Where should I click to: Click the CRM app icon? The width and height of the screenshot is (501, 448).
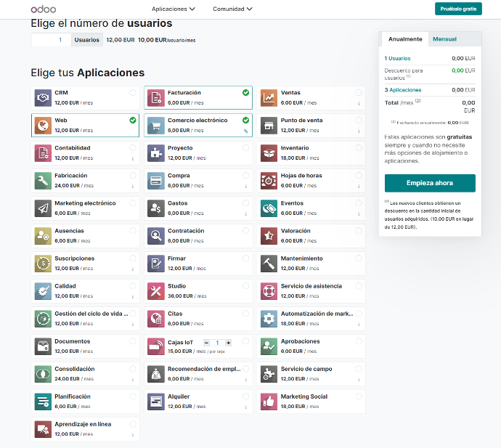click(x=43, y=98)
